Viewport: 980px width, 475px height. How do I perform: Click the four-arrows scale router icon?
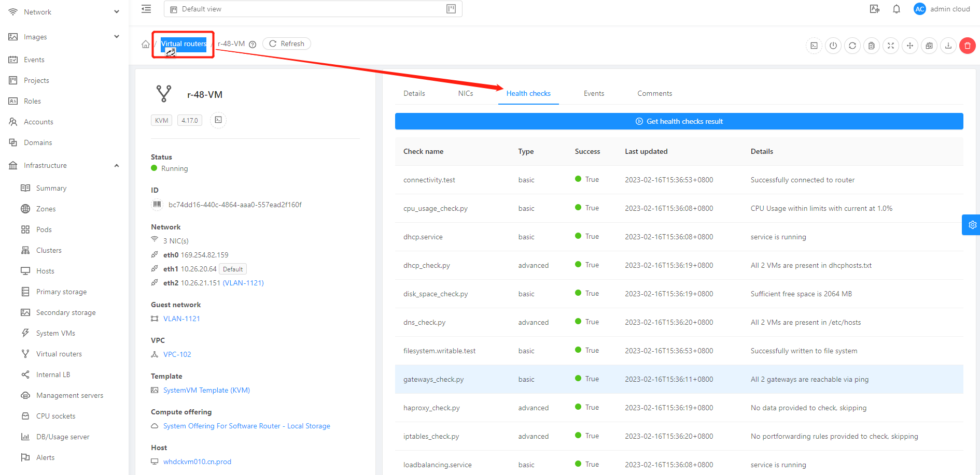[x=891, y=46]
